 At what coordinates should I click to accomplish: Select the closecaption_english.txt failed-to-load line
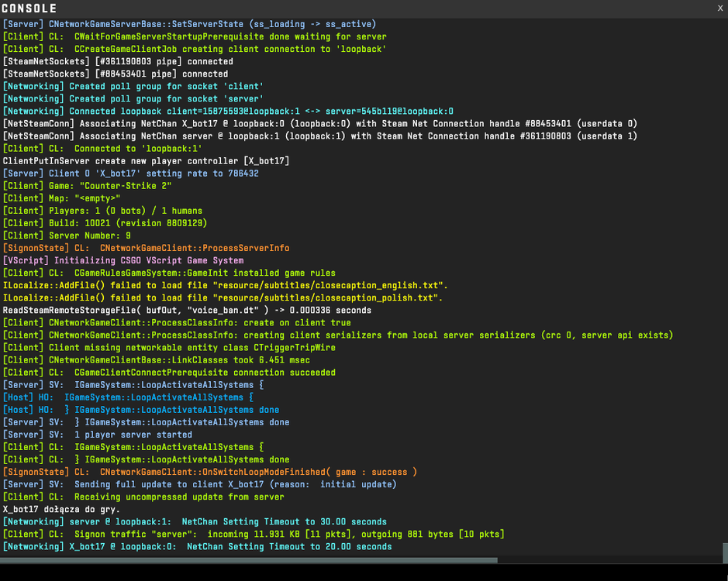point(226,285)
